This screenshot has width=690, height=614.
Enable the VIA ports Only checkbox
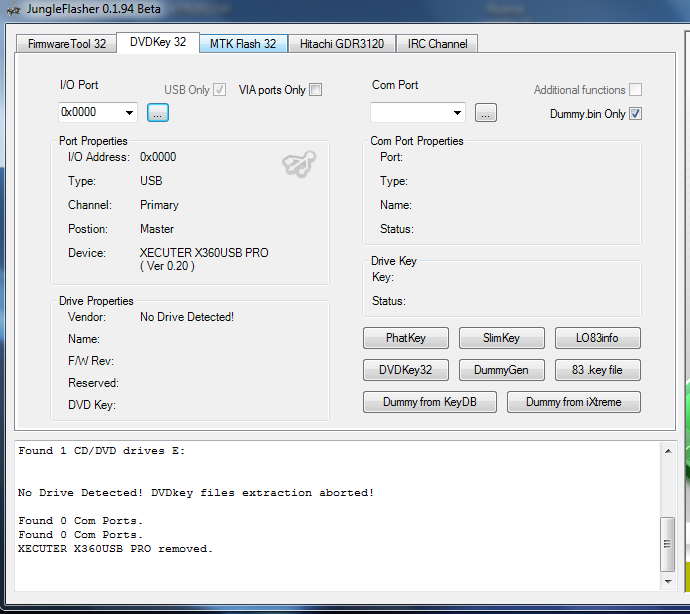316,90
